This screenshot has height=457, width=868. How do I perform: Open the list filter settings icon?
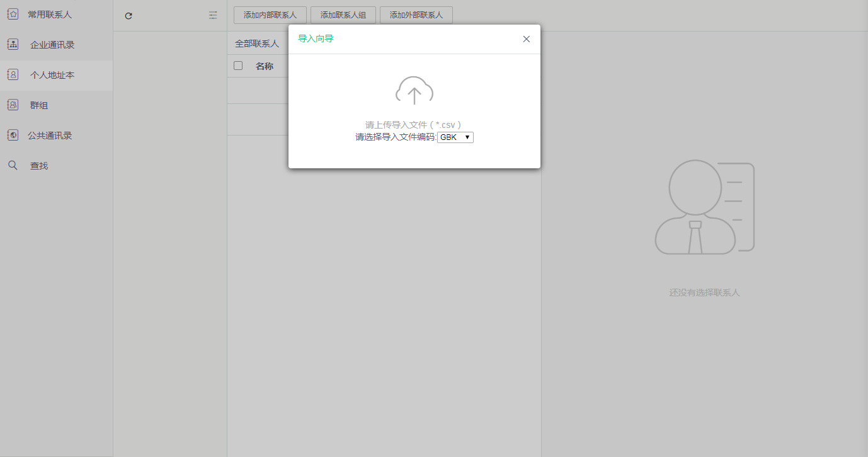point(213,15)
